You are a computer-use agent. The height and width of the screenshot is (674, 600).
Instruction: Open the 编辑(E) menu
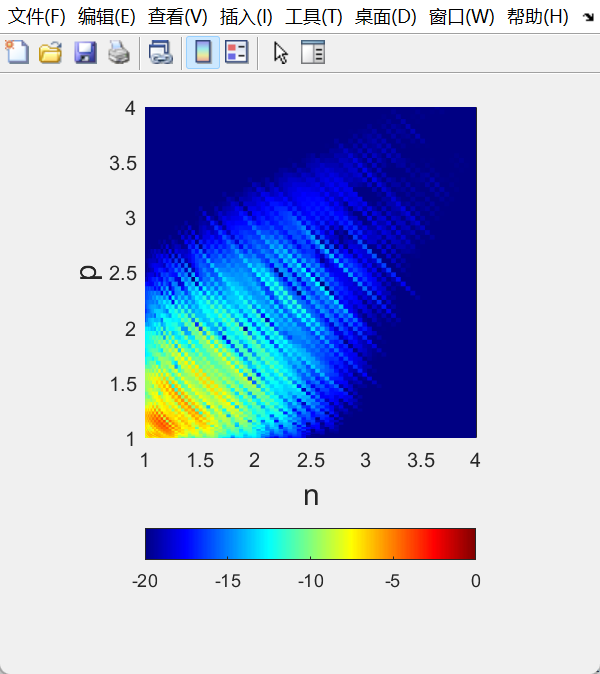(107, 17)
